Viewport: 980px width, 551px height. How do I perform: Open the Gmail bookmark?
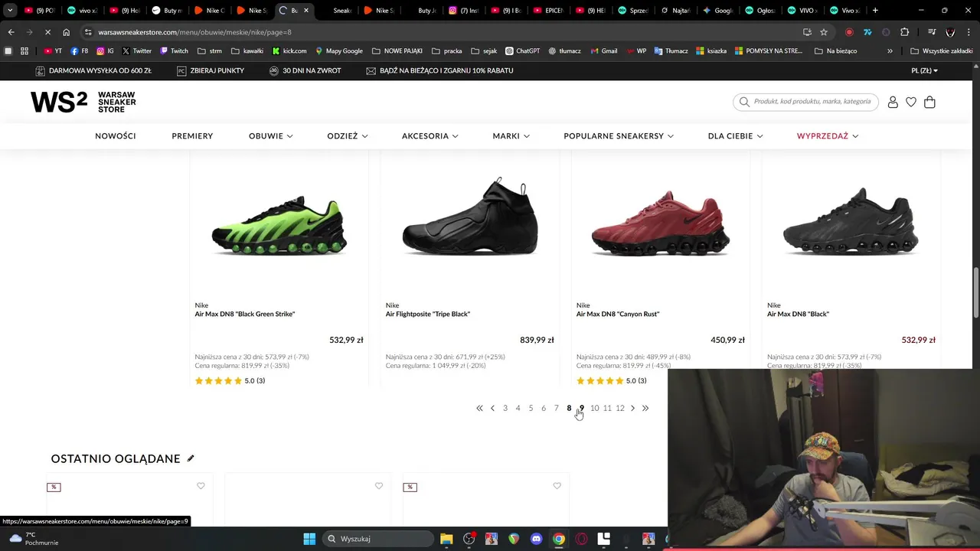[x=603, y=51]
